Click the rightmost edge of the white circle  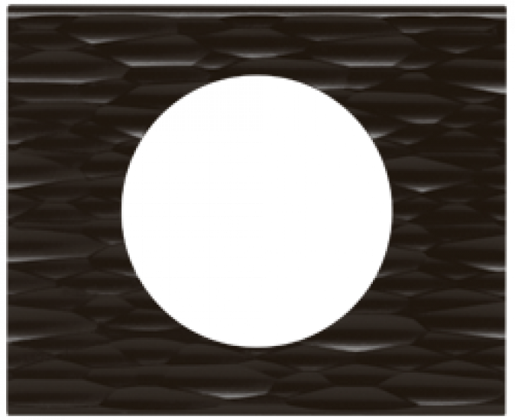[x=391, y=211]
